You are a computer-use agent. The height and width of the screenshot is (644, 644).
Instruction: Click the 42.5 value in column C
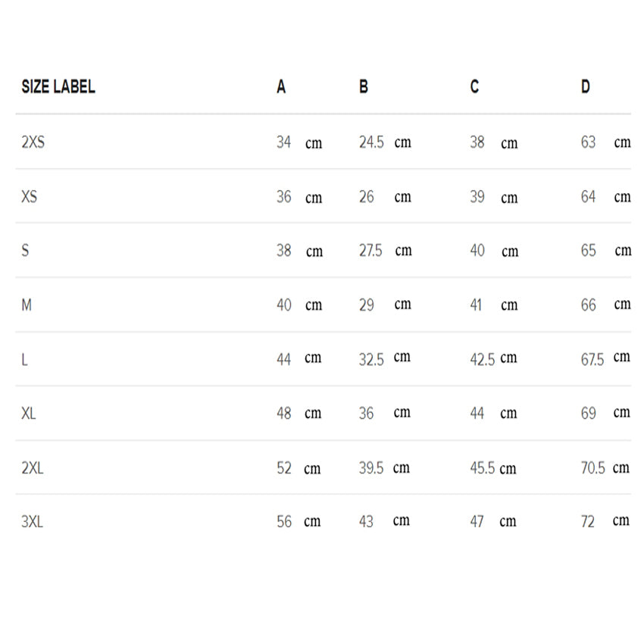[482, 360]
